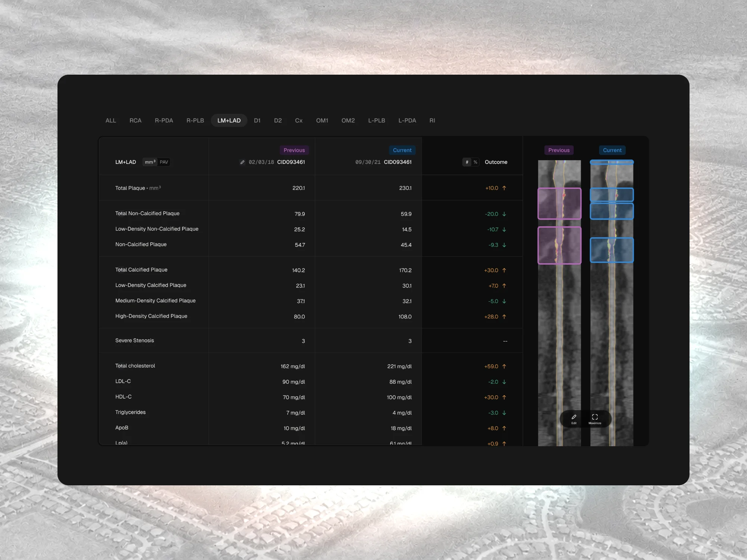Viewport: 747px width, 560px height.
Task: Click the Maximize icon on vessel image
Action: (x=595, y=417)
